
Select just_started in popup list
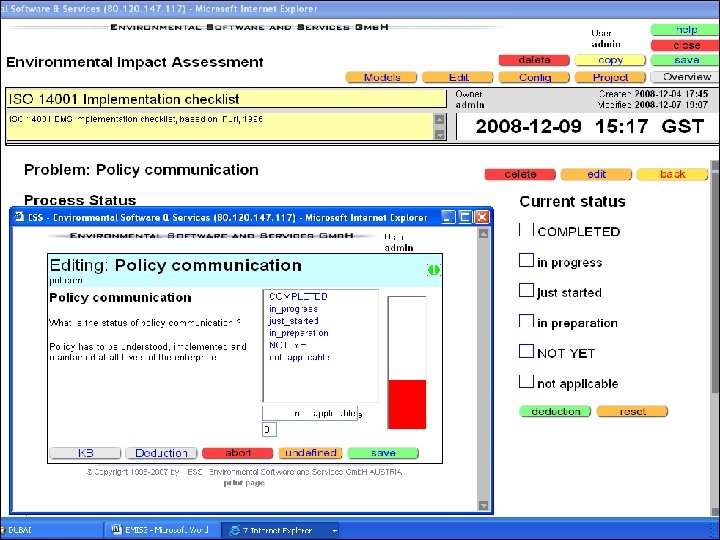point(293,321)
